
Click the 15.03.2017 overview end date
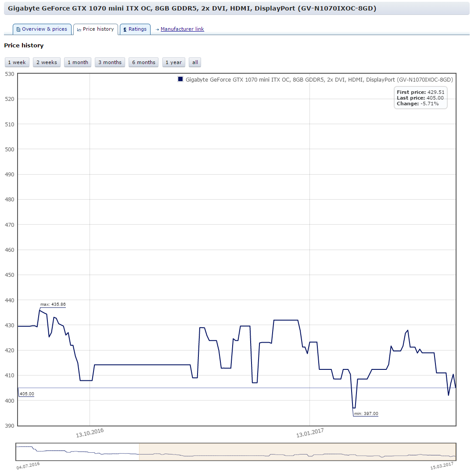click(x=442, y=465)
